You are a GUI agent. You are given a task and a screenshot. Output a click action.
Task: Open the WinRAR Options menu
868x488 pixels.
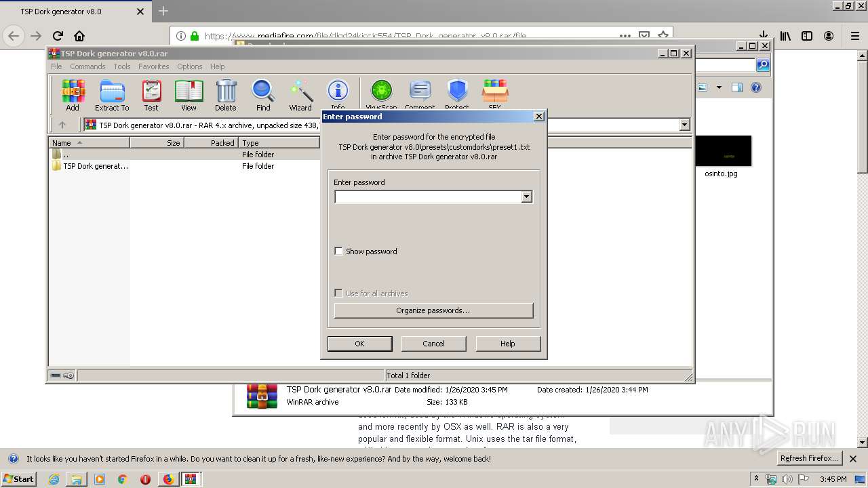click(x=190, y=66)
